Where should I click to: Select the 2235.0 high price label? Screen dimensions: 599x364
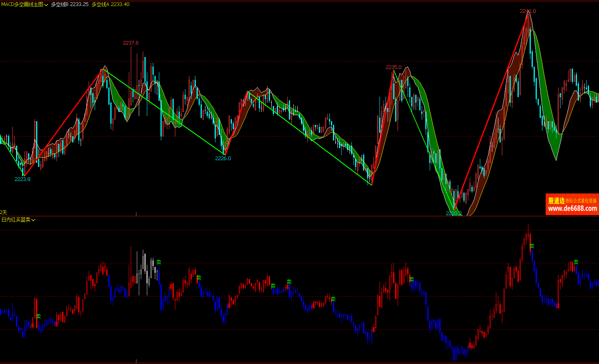pos(393,67)
